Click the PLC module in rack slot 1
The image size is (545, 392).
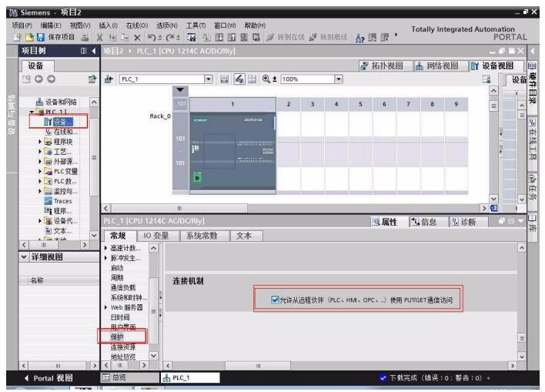coord(232,151)
